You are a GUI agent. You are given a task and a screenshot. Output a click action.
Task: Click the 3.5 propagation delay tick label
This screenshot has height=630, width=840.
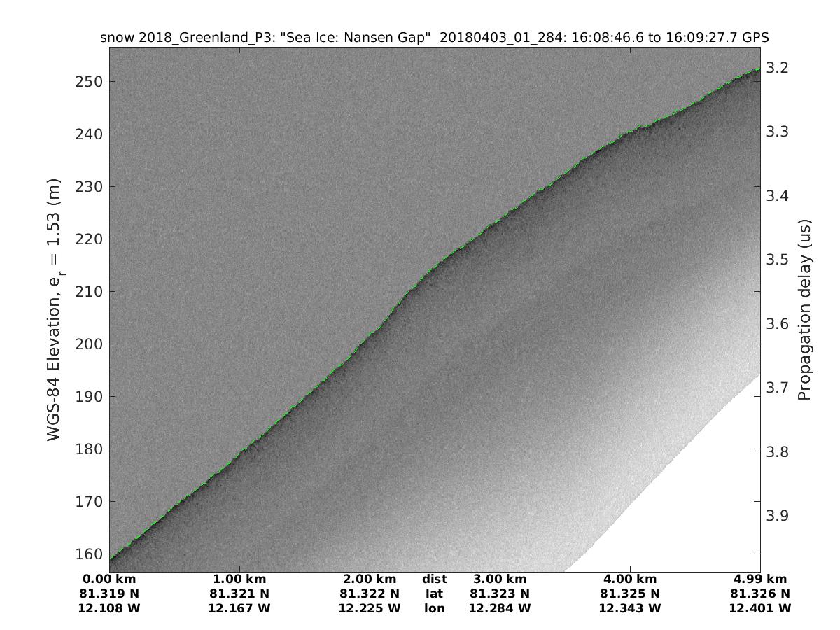(777, 260)
